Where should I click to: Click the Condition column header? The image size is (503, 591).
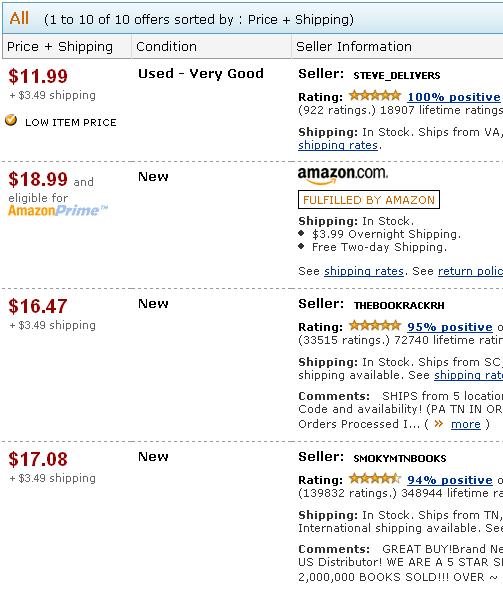166,46
